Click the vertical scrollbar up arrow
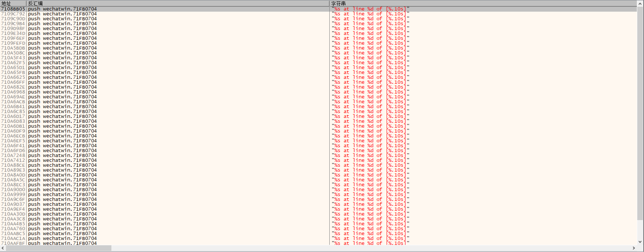The width and height of the screenshot is (644, 252). click(640, 3)
